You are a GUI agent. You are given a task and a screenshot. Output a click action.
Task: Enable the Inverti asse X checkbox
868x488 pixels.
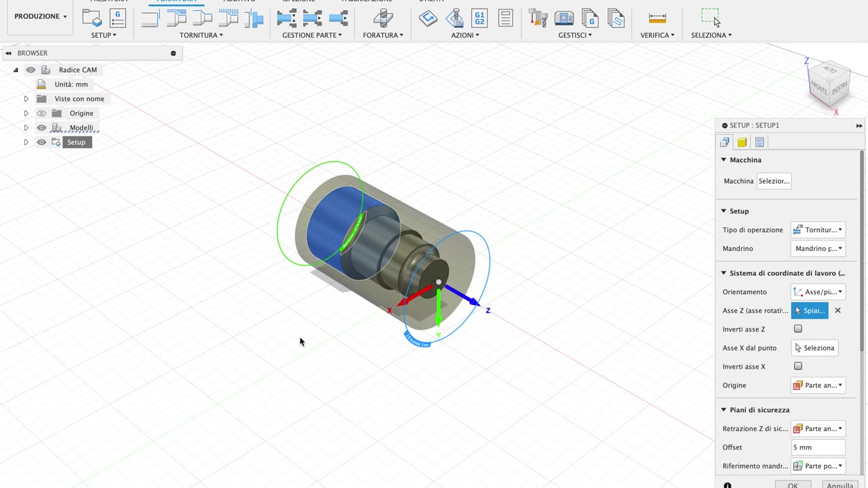click(x=798, y=366)
